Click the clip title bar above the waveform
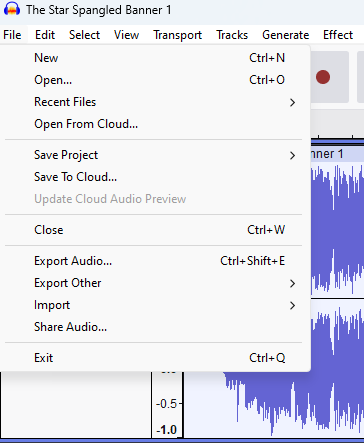364x443 pixels. point(337,154)
